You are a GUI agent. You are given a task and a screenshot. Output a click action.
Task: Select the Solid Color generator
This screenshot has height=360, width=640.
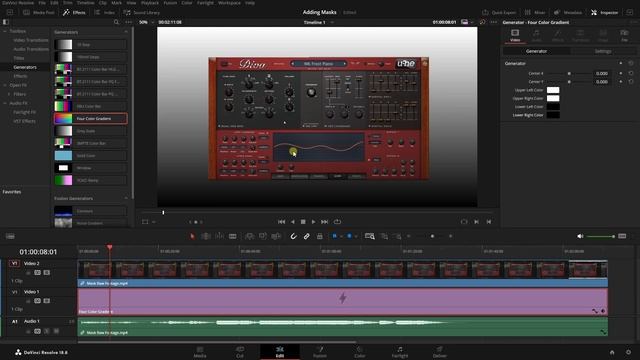point(91,156)
